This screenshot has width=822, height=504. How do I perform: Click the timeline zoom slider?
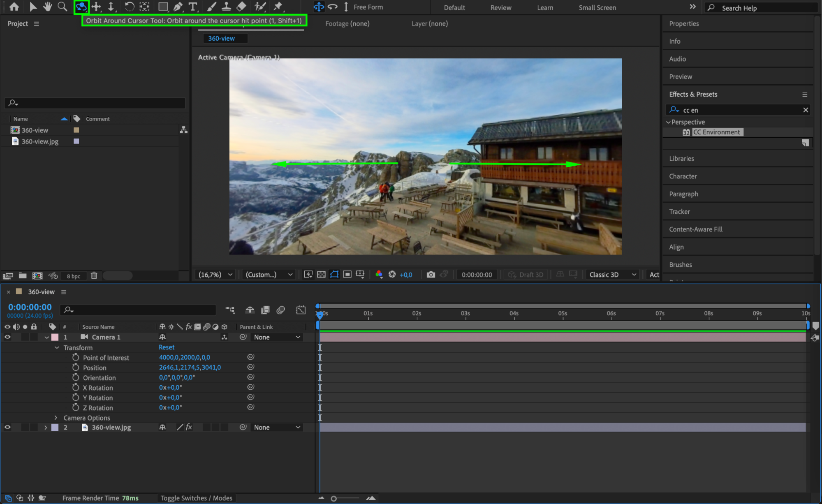click(333, 498)
